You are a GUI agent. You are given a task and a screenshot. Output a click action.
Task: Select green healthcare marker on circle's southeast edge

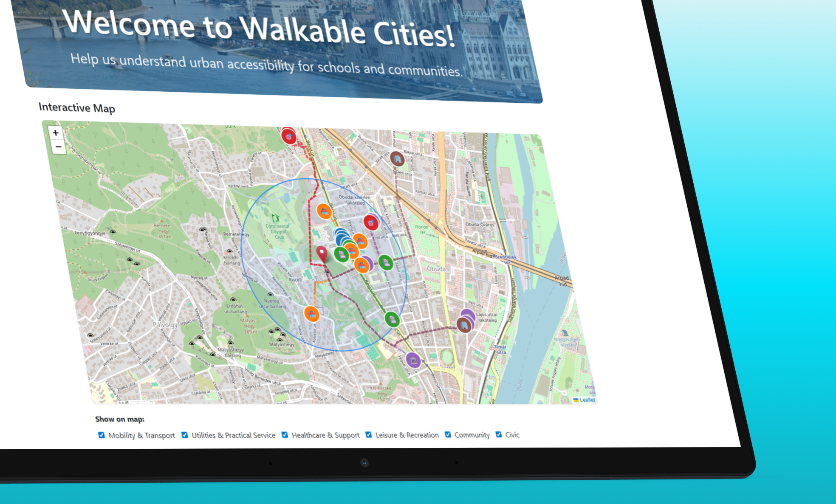pyautogui.click(x=392, y=319)
